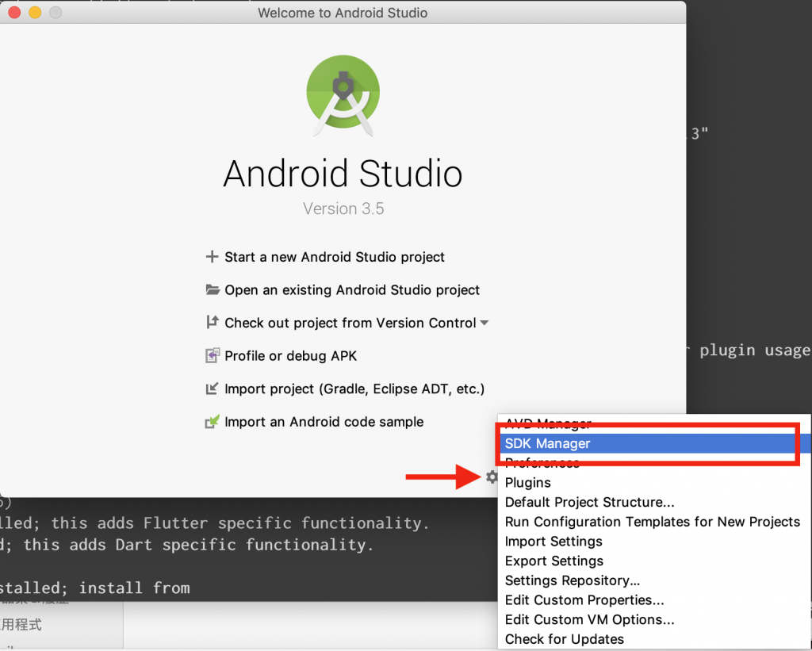The image size is (812, 651).
Task: Click the Import Android code sample icon
Action: pos(213,422)
